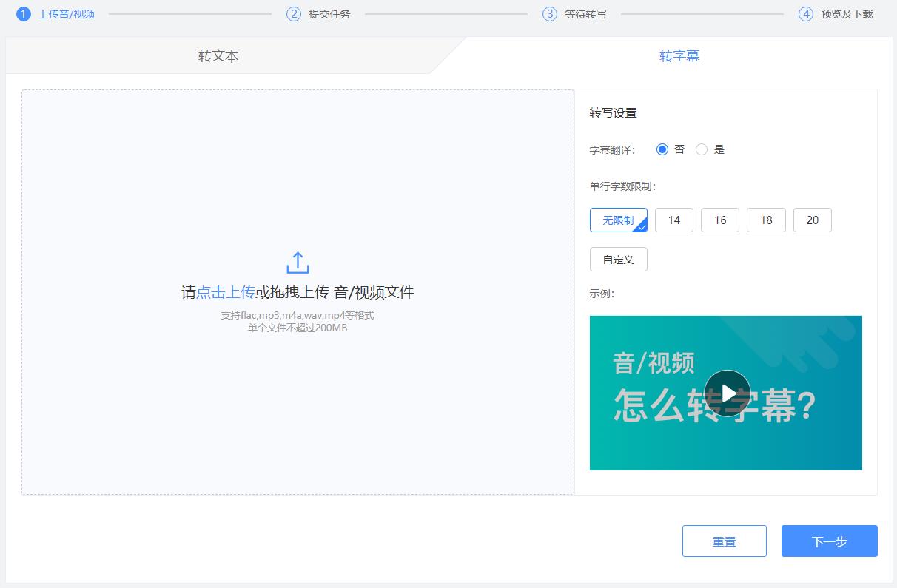Play the subtitle example video
Image resolution: width=897 pixels, height=588 pixels.
[727, 393]
